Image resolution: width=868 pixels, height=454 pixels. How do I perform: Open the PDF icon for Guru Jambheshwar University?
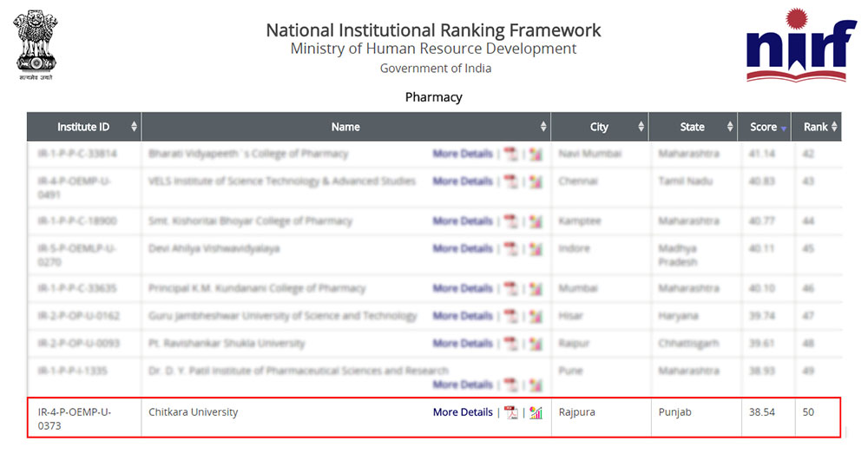click(511, 316)
